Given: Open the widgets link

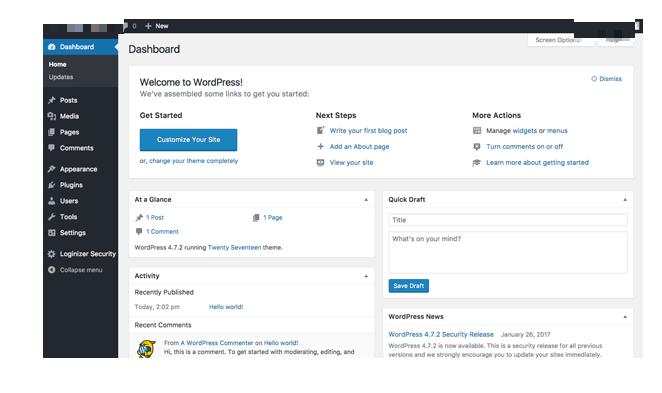Looking at the screenshot, I should [524, 131].
